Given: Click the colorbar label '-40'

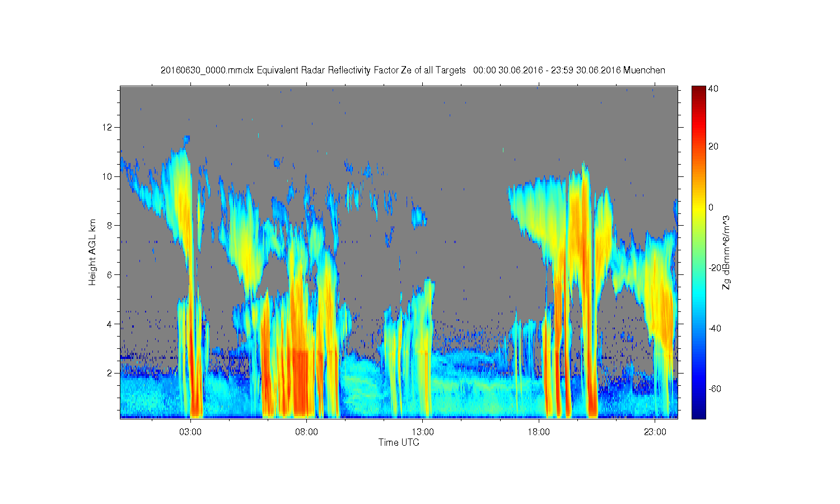Looking at the screenshot, I should pos(715,328).
